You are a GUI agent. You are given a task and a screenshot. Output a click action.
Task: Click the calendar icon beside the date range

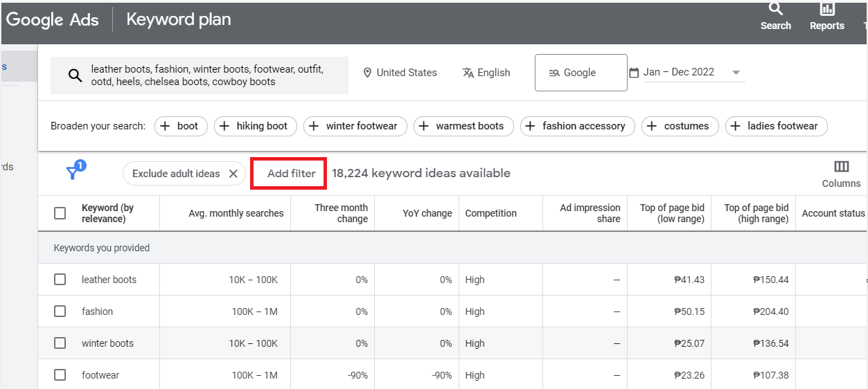[x=634, y=73]
